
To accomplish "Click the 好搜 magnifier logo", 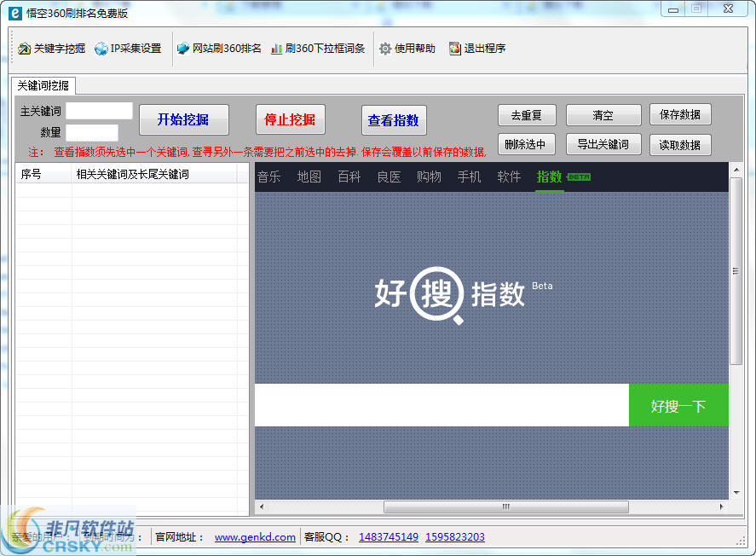I will pos(437,294).
